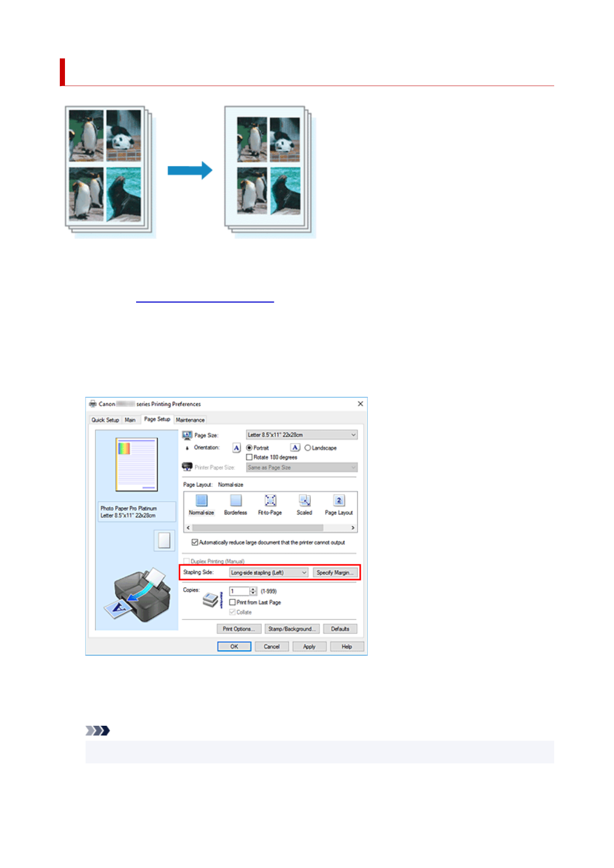Uncheck Automatically reduce large document option
Image resolution: width=614 pixels, height=868 pixels.
coord(195,542)
